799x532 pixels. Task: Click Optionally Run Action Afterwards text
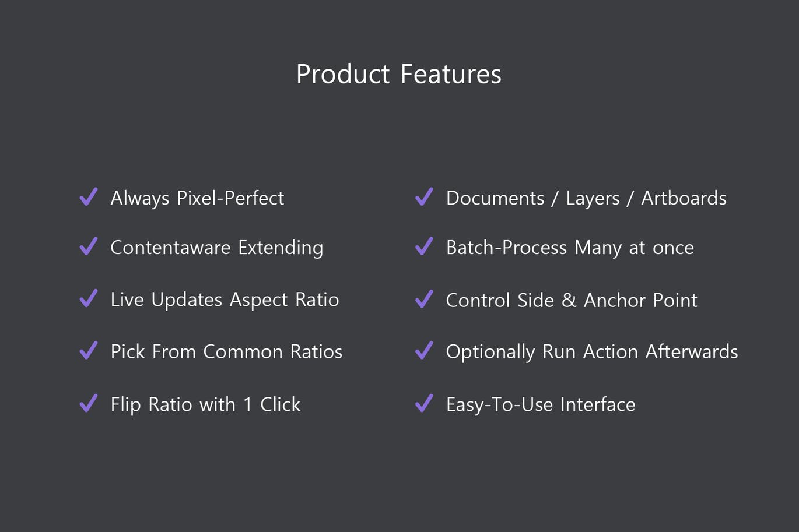[x=592, y=352]
